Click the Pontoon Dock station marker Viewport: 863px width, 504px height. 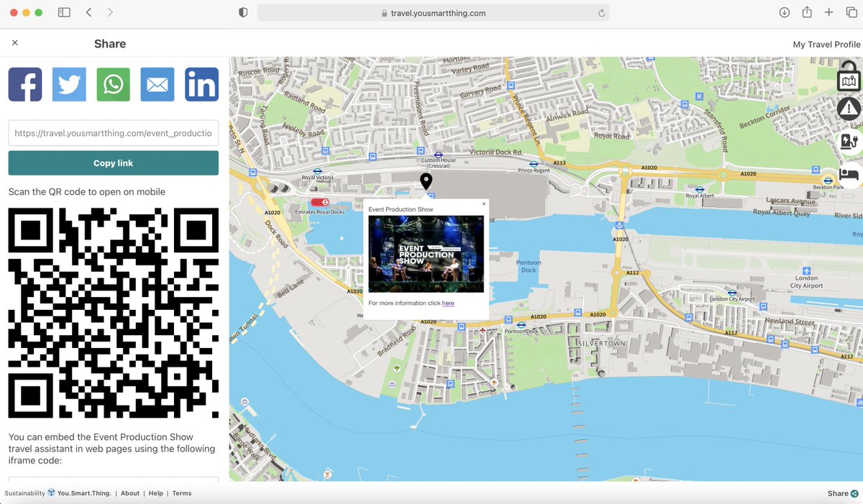click(521, 324)
